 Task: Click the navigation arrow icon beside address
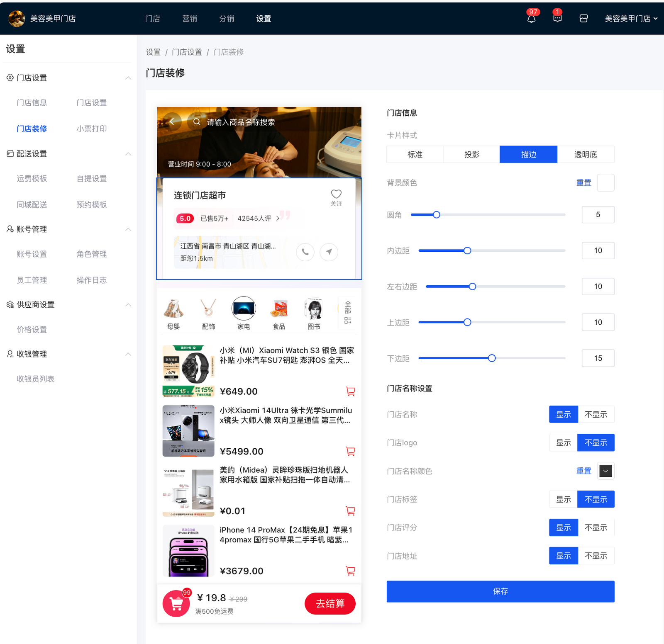click(x=329, y=252)
